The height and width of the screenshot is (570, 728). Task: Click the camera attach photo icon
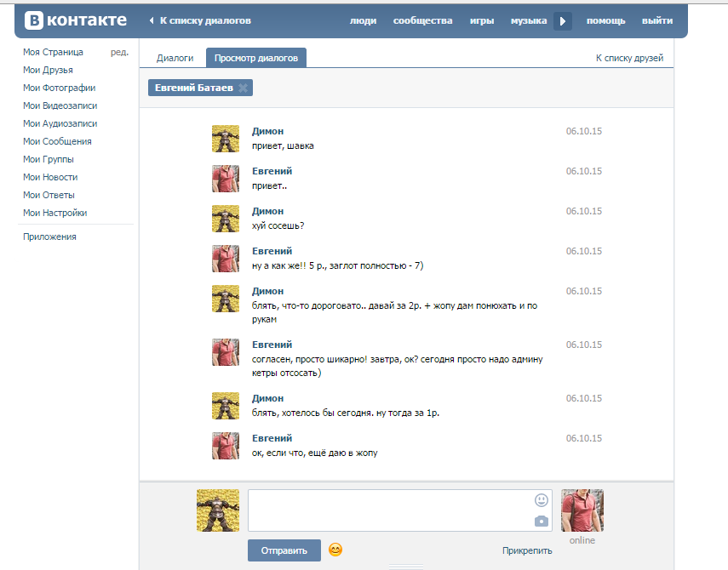(542, 521)
